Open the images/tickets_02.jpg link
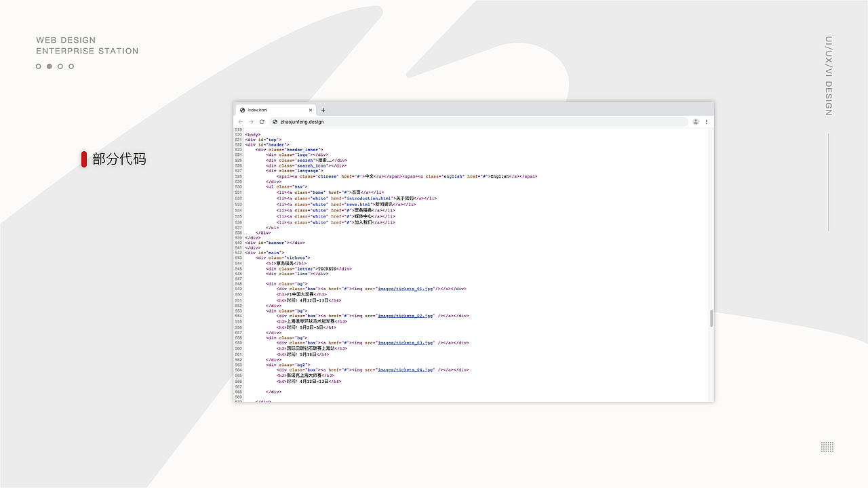This screenshot has width=868, height=488. coord(405,316)
